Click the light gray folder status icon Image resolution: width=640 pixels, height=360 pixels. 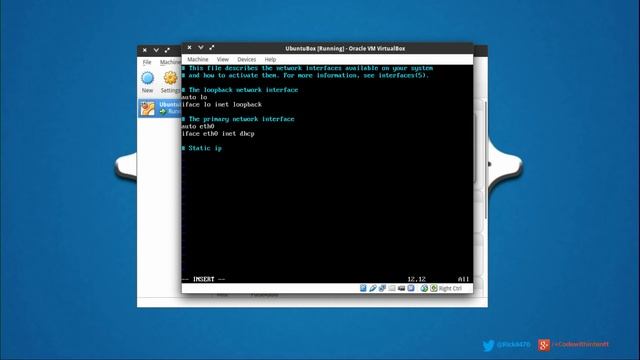(392, 288)
